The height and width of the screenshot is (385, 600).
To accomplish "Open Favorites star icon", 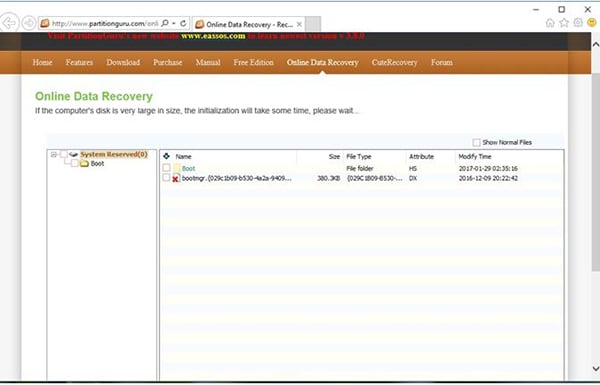I will tap(564, 23).
